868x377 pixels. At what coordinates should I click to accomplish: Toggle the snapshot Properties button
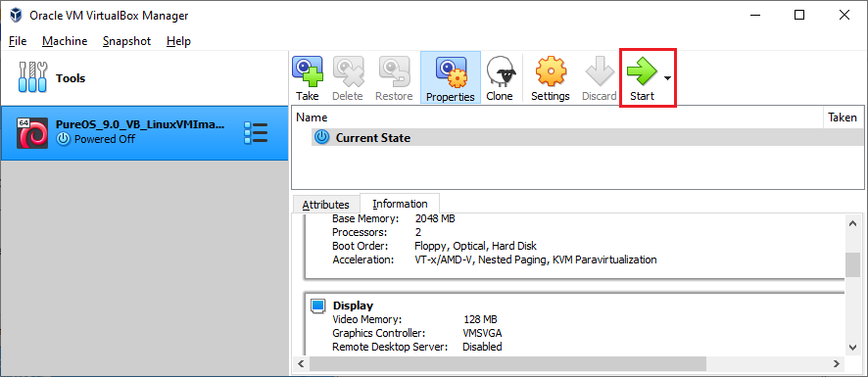coord(451,78)
